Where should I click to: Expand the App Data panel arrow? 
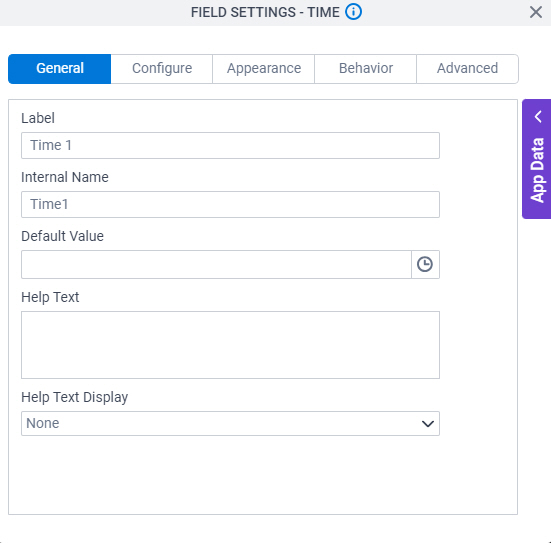(x=538, y=116)
